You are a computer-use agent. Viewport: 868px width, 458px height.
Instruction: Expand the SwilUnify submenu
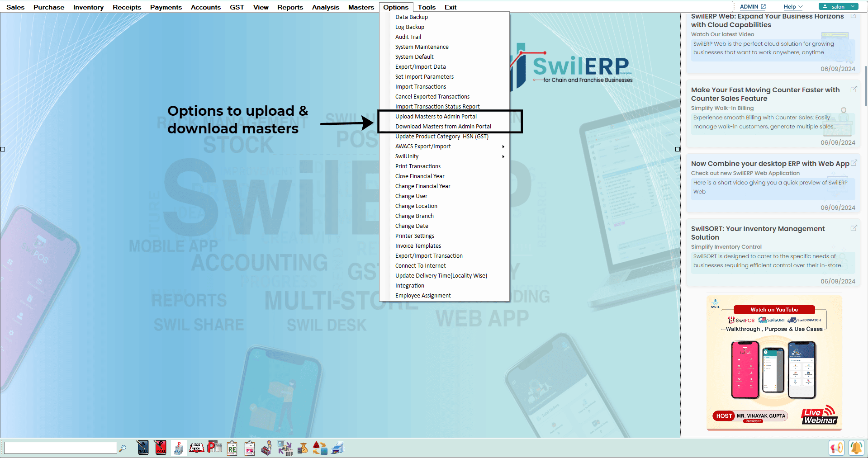pyautogui.click(x=444, y=156)
